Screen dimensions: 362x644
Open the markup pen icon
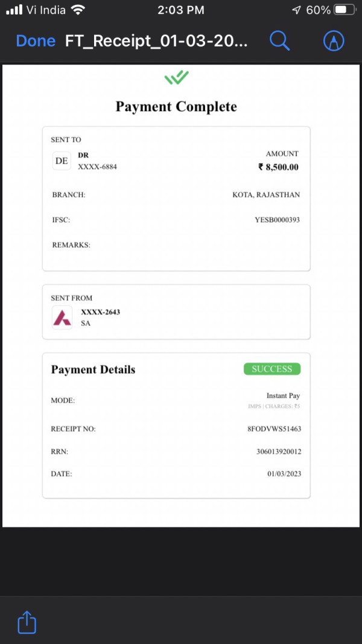(x=334, y=40)
